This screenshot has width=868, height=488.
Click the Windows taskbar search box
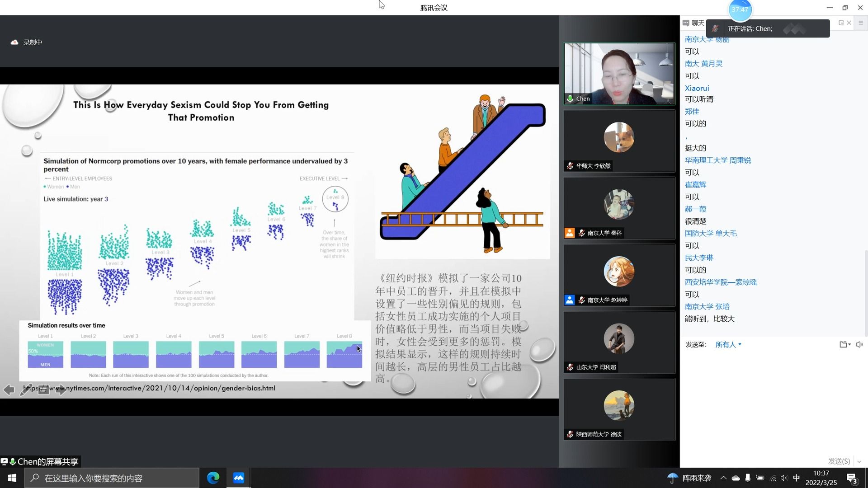(x=112, y=478)
